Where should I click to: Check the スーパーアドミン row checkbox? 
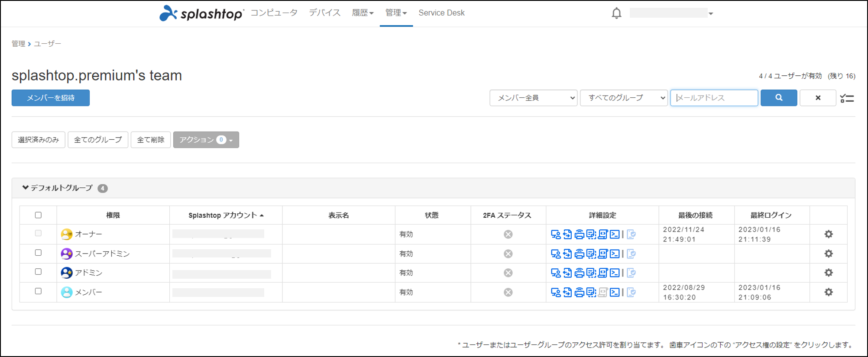pos(38,253)
